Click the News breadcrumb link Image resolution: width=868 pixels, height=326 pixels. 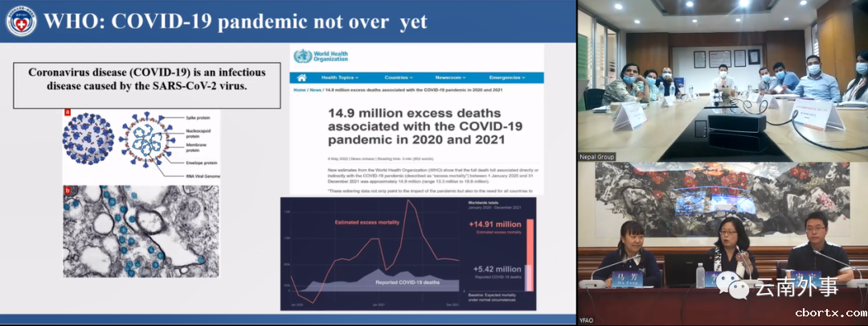coord(316,91)
